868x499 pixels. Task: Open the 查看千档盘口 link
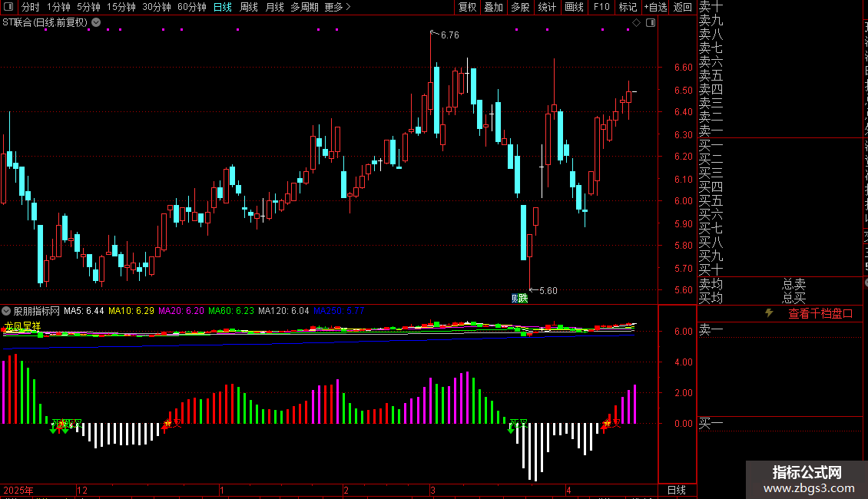pyautogui.click(x=820, y=314)
